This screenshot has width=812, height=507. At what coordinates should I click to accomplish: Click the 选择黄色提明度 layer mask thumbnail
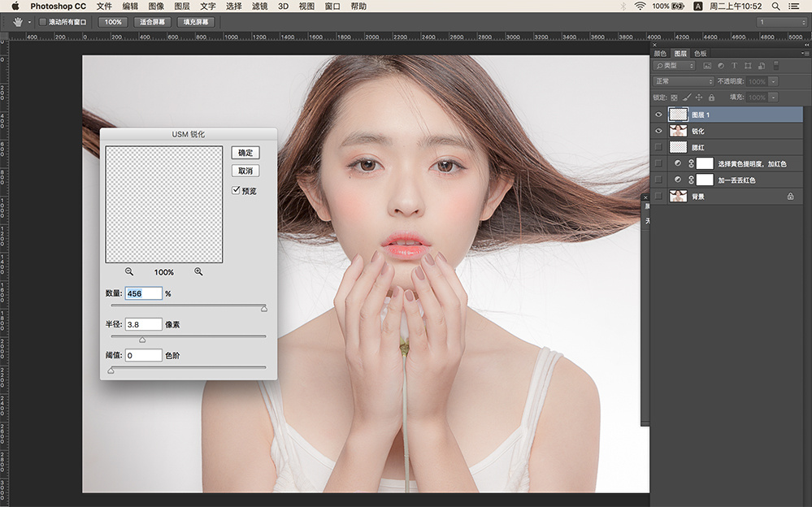[705, 163]
